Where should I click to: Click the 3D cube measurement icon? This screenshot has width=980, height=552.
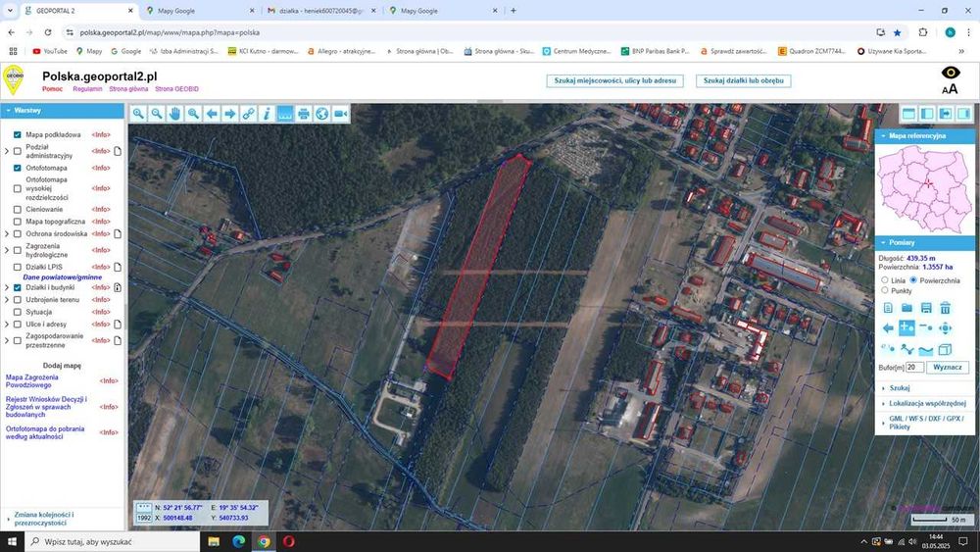(946, 349)
